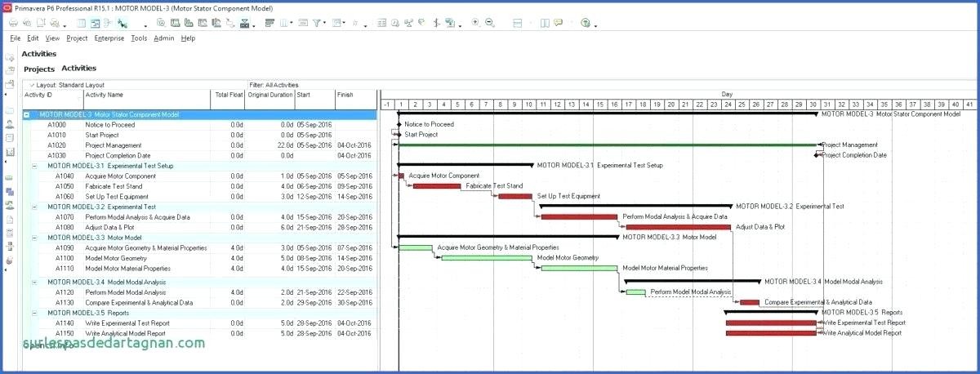Click the Zoom Out magnifier icon
Viewport: 980px width, 374px height.
(490, 24)
